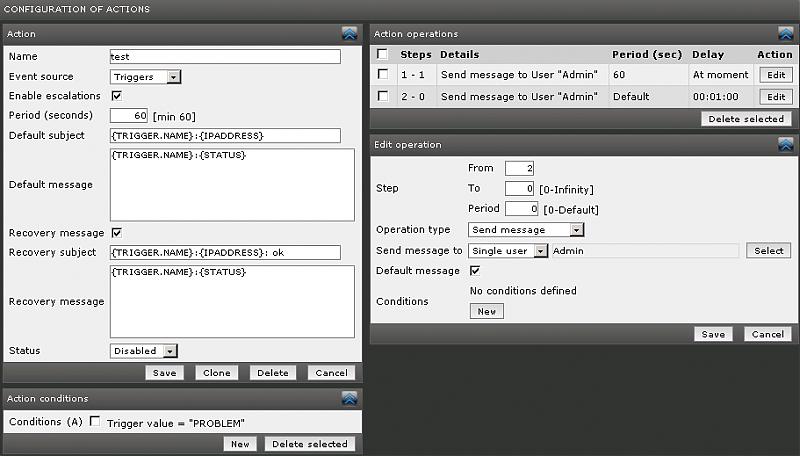This screenshot has width=800, height=456.
Task: Click the Recovery subject input field
Action: (x=225, y=252)
